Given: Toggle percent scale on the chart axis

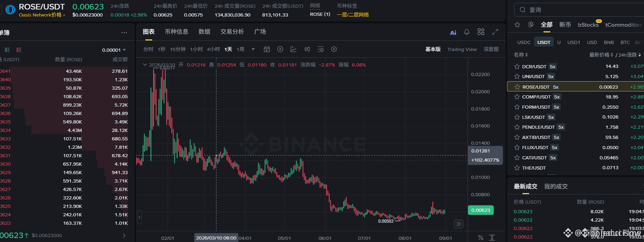Looking at the screenshot, I should [481, 238].
